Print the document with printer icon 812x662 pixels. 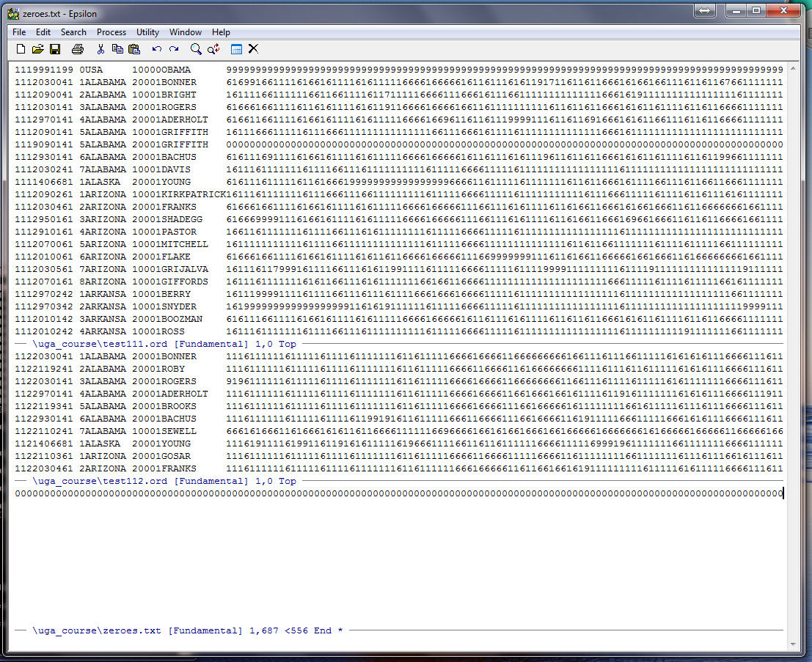click(x=78, y=49)
